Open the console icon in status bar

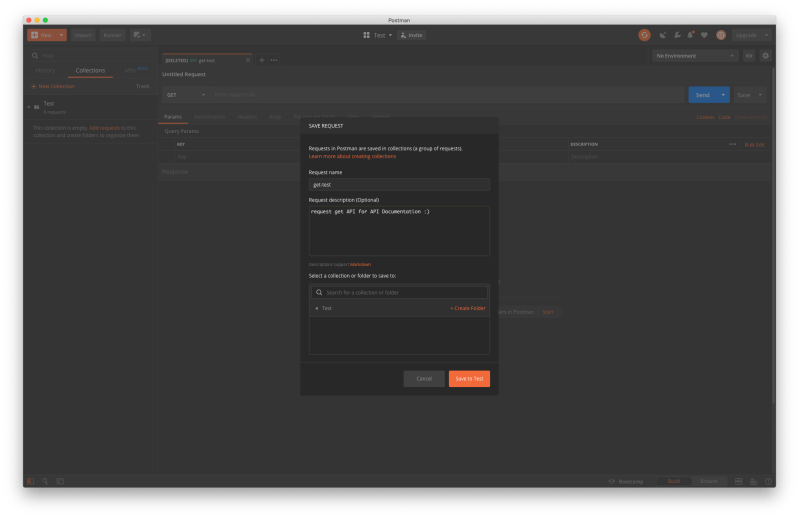pos(60,481)
